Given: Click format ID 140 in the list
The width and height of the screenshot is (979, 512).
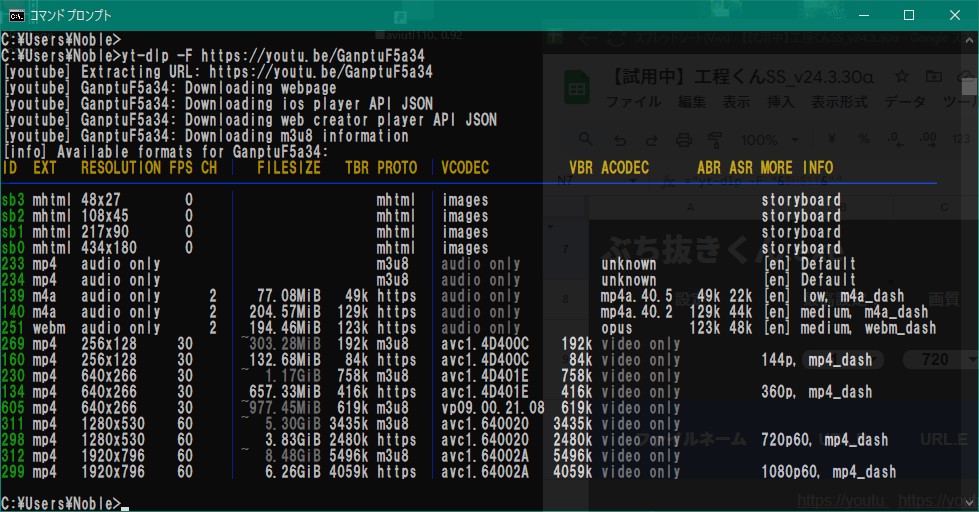Looking at the screenshot, I should [x=13, y=312].
